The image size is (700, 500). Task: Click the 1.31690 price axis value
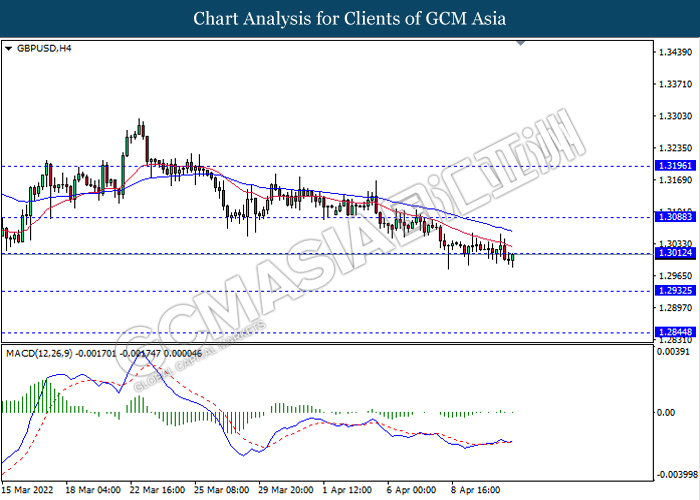(x=675, y=180)
